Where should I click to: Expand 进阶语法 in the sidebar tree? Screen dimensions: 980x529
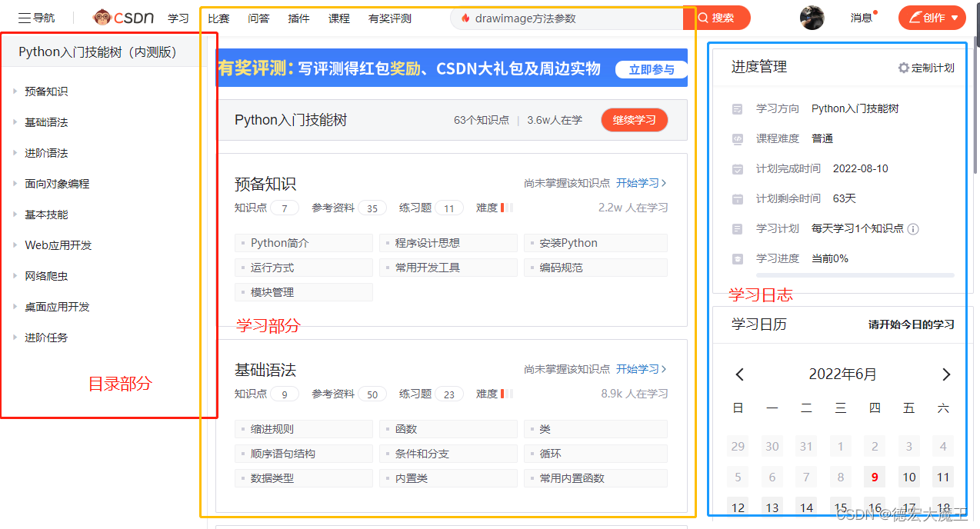pos(15,153)
